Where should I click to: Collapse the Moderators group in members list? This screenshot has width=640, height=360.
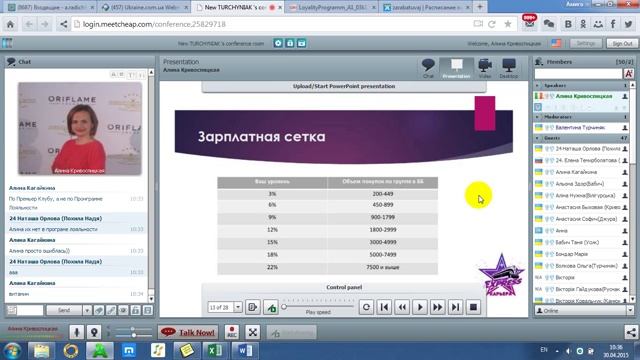point(537,117)
